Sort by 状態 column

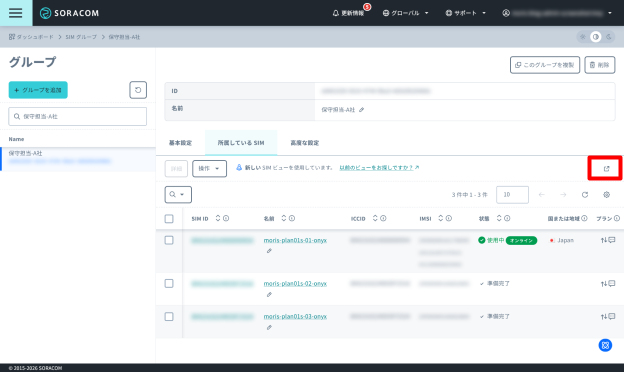click(499, 218)
